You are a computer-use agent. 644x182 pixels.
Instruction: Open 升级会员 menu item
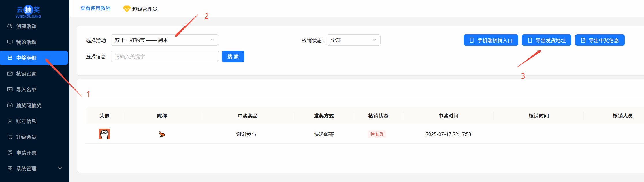tap(34, 137)
